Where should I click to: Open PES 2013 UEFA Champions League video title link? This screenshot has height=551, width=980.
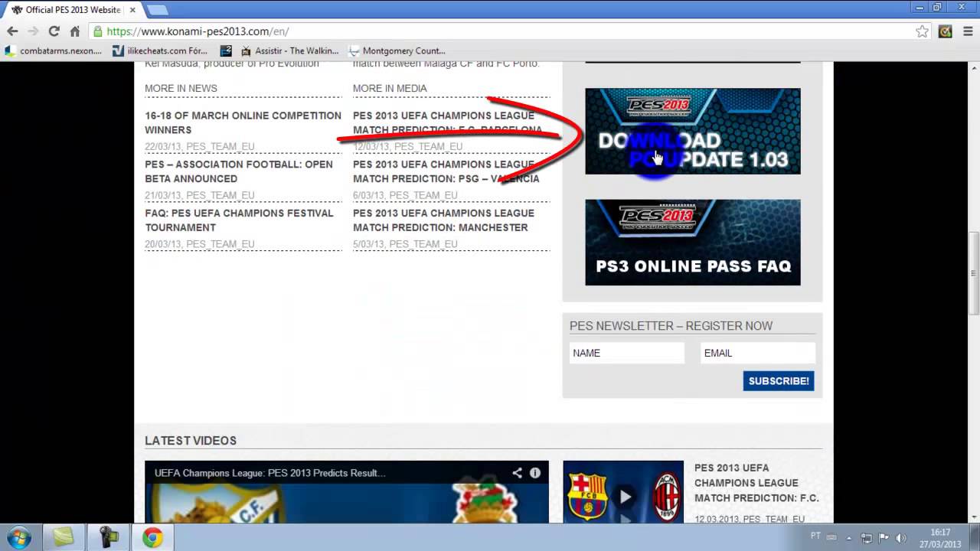click(x=756, y=483)
